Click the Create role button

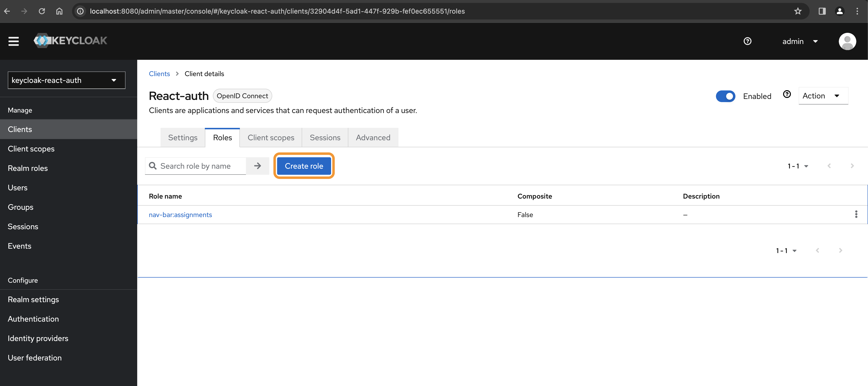coord(304,166)
